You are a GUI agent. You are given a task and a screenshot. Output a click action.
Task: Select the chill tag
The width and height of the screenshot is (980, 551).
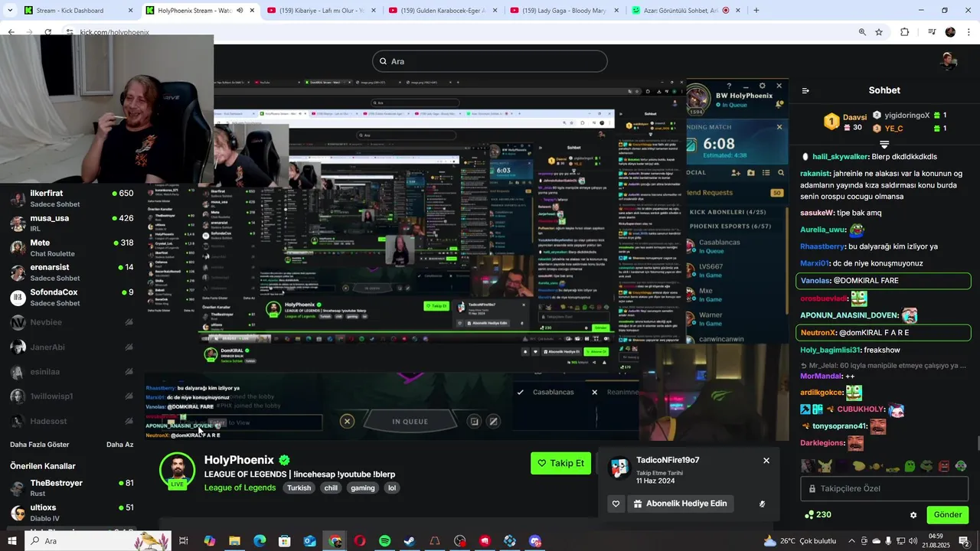[x=331, y=487]
